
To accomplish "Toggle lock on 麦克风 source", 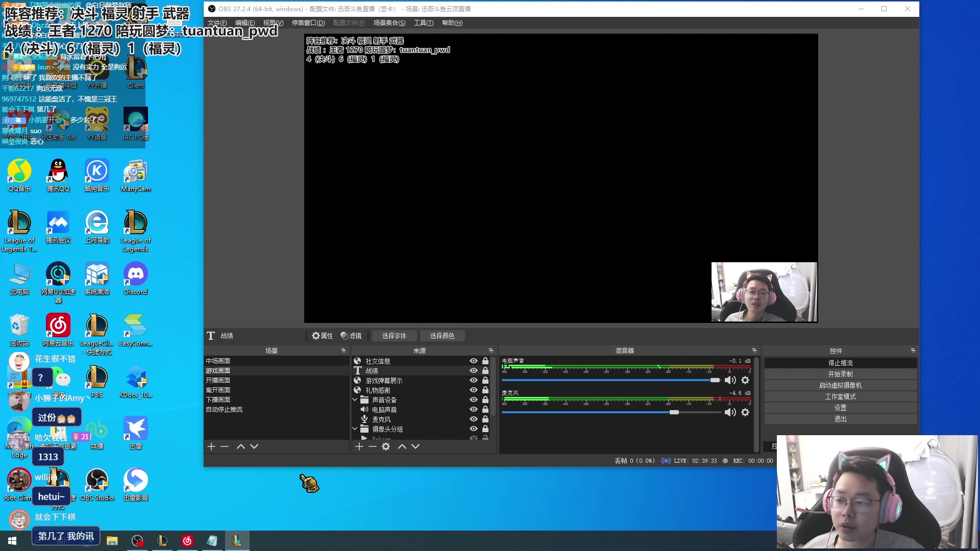I will pos(485,419).
